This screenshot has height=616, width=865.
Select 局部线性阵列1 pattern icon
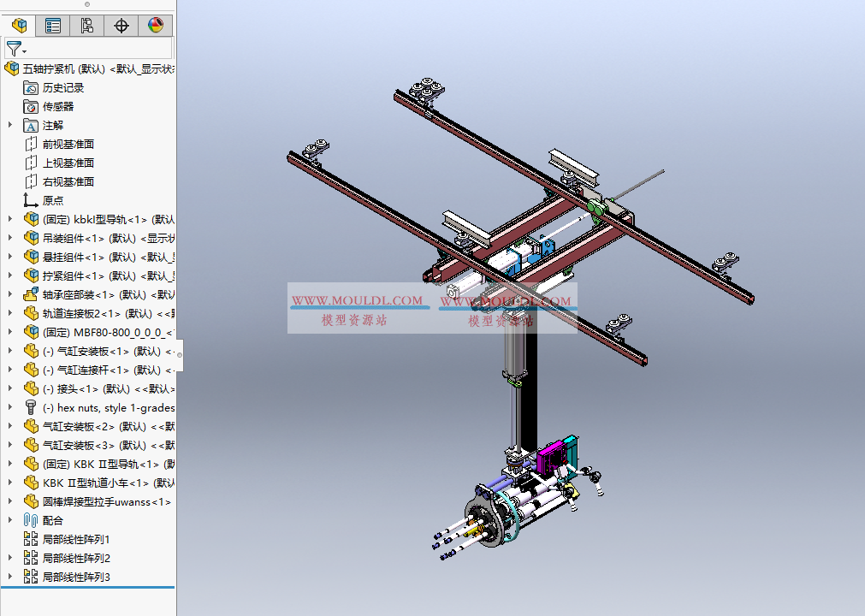31,539
